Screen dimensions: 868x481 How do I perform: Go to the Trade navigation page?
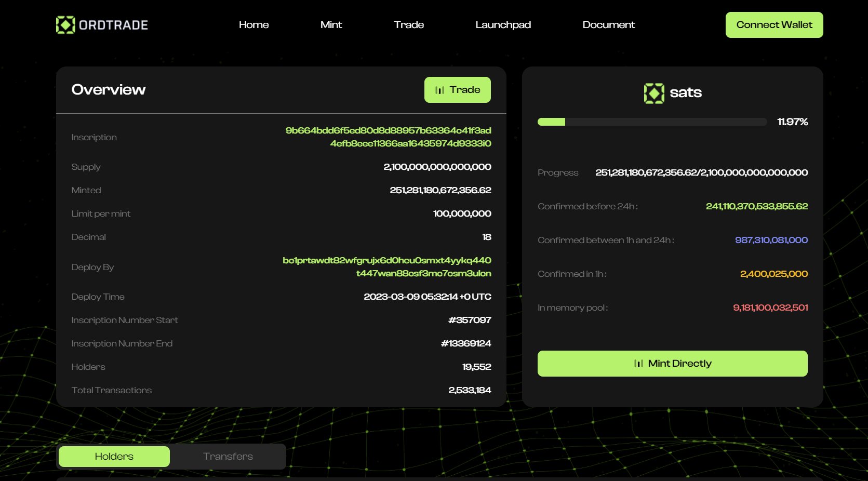(x=409, y=24)
